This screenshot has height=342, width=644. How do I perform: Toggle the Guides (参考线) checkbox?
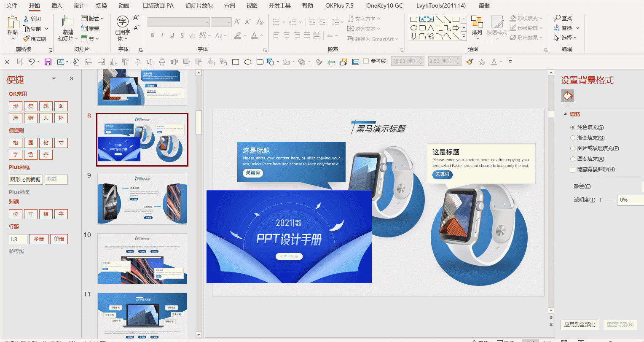(366, 61)
